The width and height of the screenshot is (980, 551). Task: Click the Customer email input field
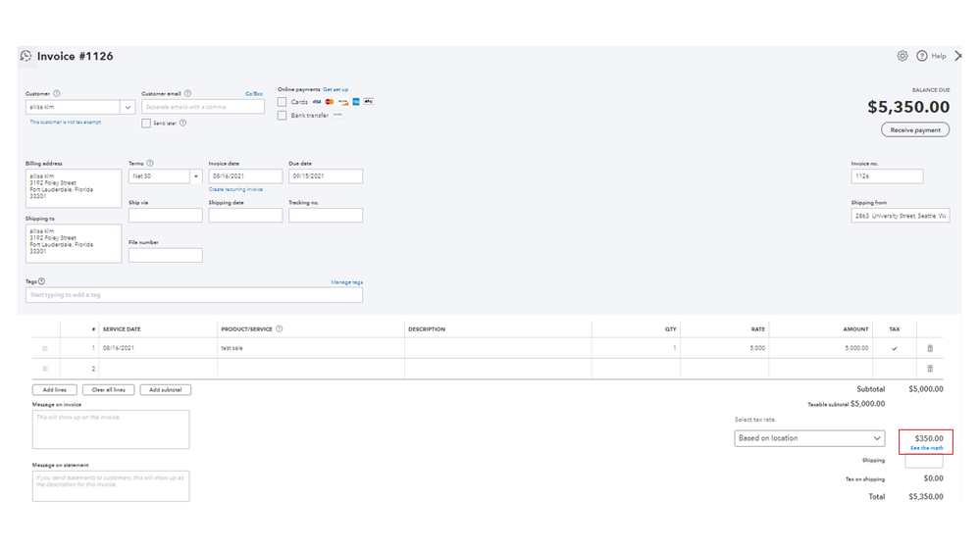(203, 107)
